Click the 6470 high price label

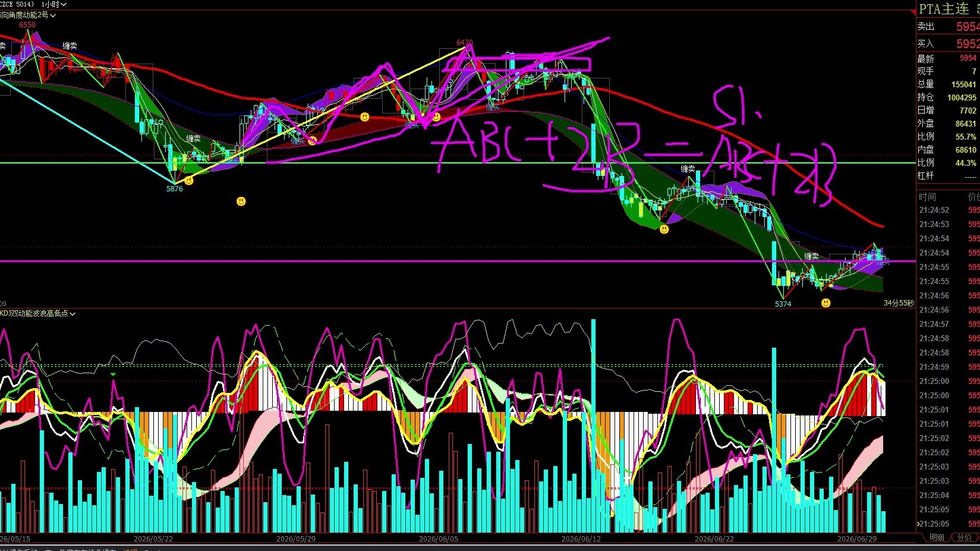464,43
